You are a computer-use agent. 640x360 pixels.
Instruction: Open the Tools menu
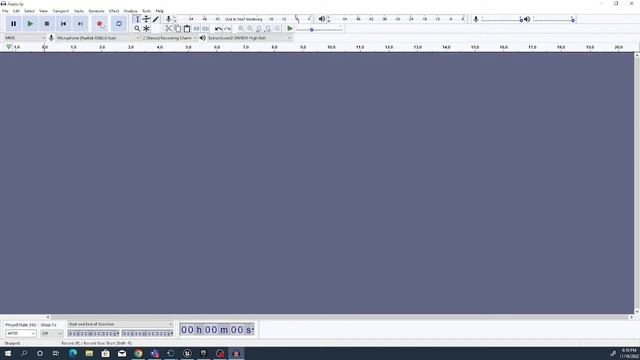(x=147, y=11)
